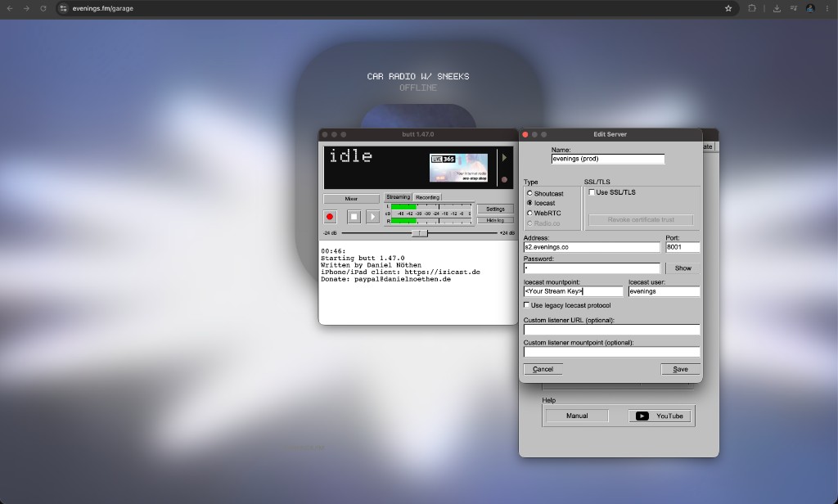
Task: Select the Shoutcast server type
Action: click(x=545, y=193)
